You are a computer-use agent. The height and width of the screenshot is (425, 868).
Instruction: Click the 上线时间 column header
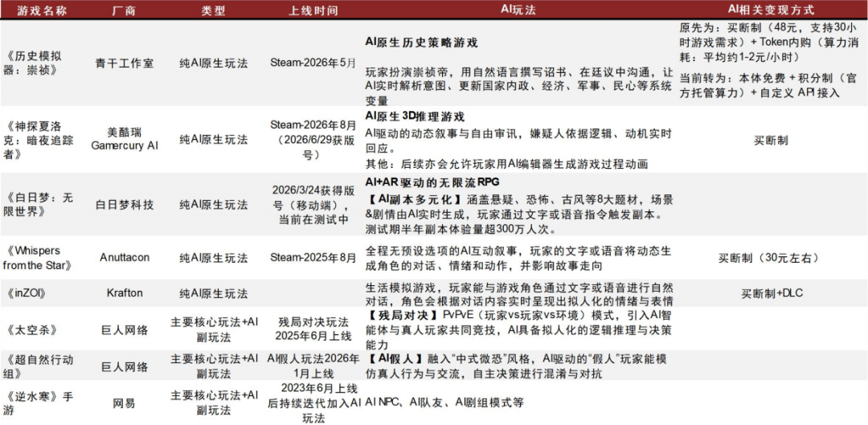tap(314, 10)
